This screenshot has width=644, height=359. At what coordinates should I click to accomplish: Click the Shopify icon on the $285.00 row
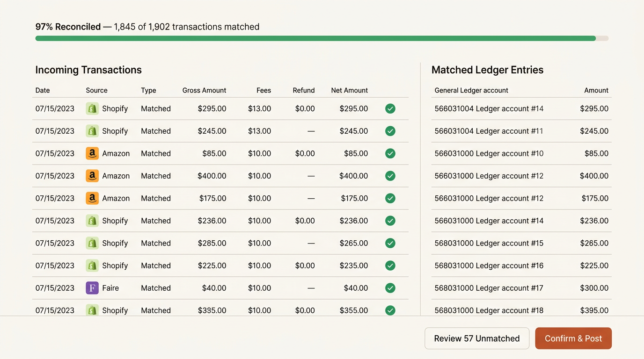[92, 243]
